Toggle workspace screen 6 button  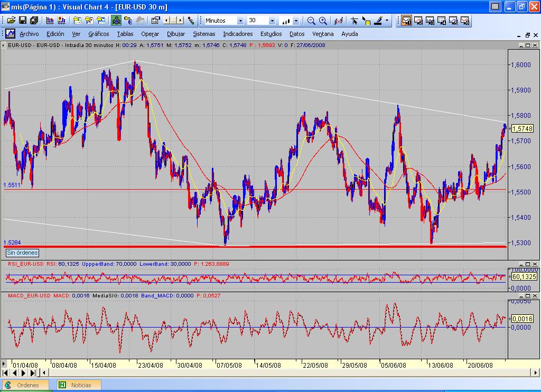pyautogui.click(x=465, y=21)
